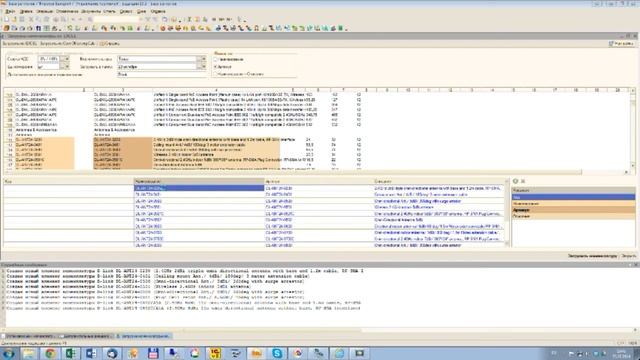The image size is (640, 360).
Task: Click the Загрузить номенклатуру button
Action: [x=592, y=256]
